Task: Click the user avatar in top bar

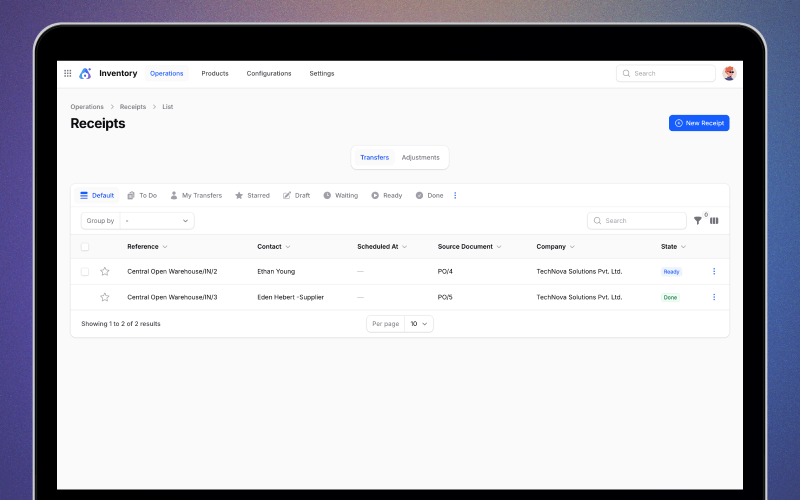Action: pyautogui.click(x=729, y=73)
